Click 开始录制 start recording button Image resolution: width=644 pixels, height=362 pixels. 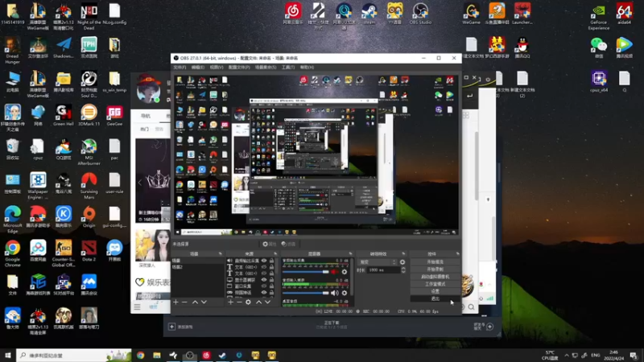pos(435,269)
